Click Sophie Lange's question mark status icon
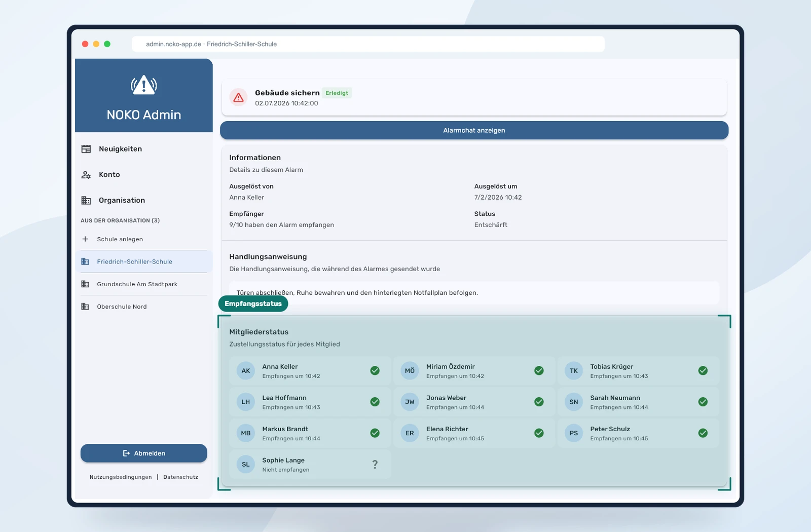The width and height of the screenshot is (811, 532). (375, 464)
